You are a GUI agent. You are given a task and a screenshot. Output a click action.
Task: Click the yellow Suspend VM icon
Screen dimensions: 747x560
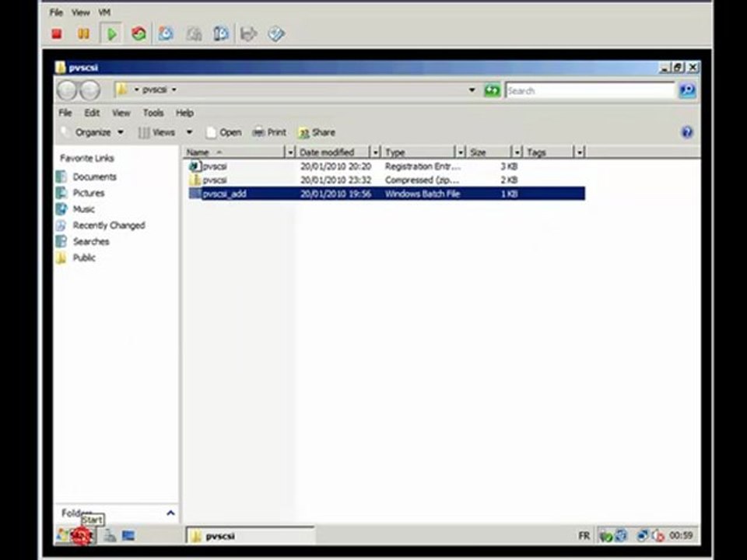click(x=83, y=33)
